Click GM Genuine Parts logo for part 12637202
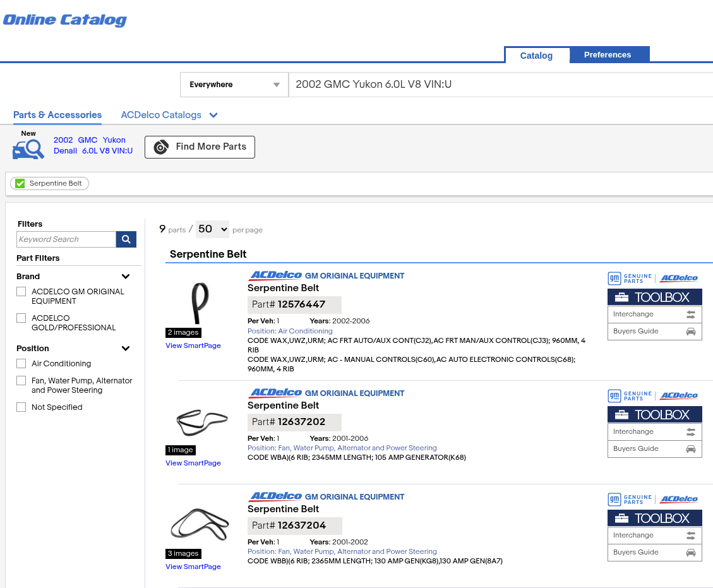The width and height of the screenshot is (713, 588). click(x=630, y=395)
